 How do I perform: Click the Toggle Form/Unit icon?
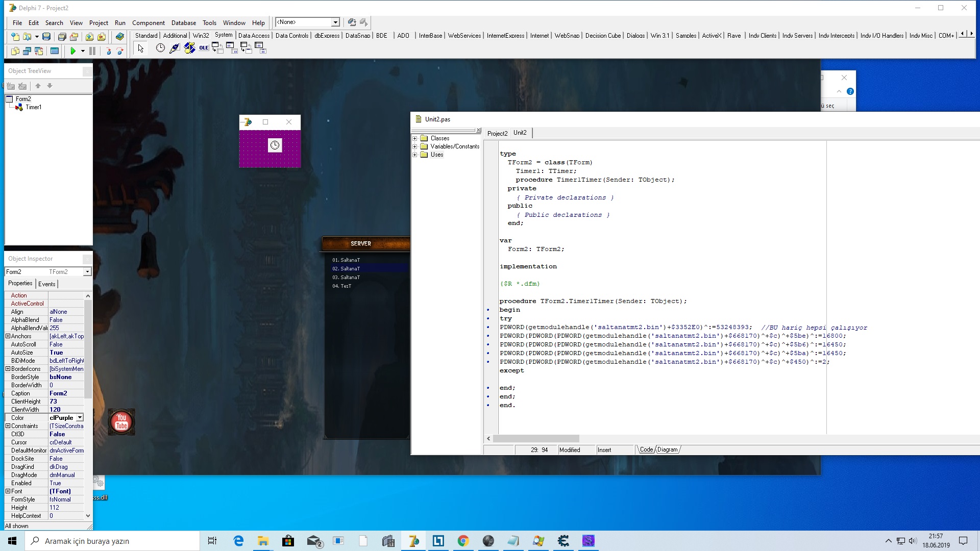[39, 51]
